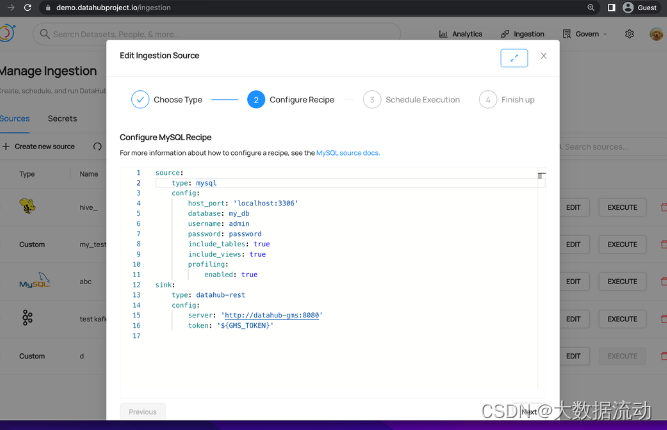Expand the Govern dropdown menu

(x=585, y=34)
